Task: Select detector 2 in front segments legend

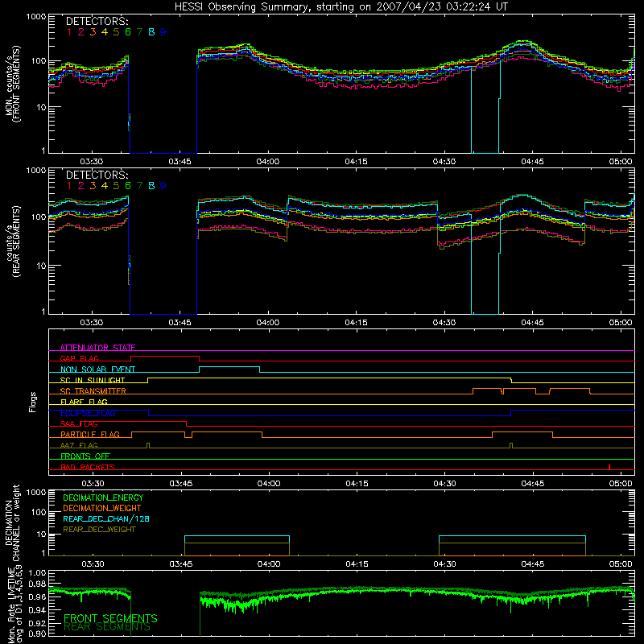Action: 81,32
